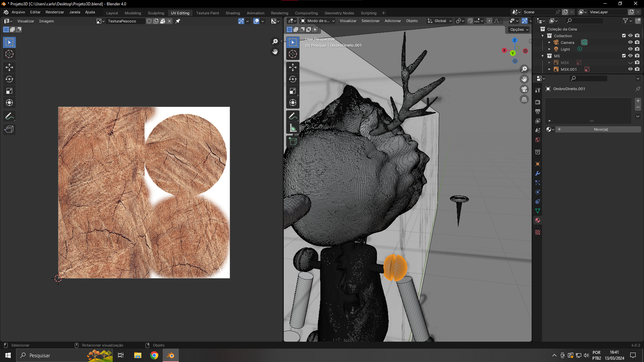Image resolution: width=644 pixels, height=362 pixels.
Task: Open the World properties tab
Action: pyautogui.click(x=538, y=140)
